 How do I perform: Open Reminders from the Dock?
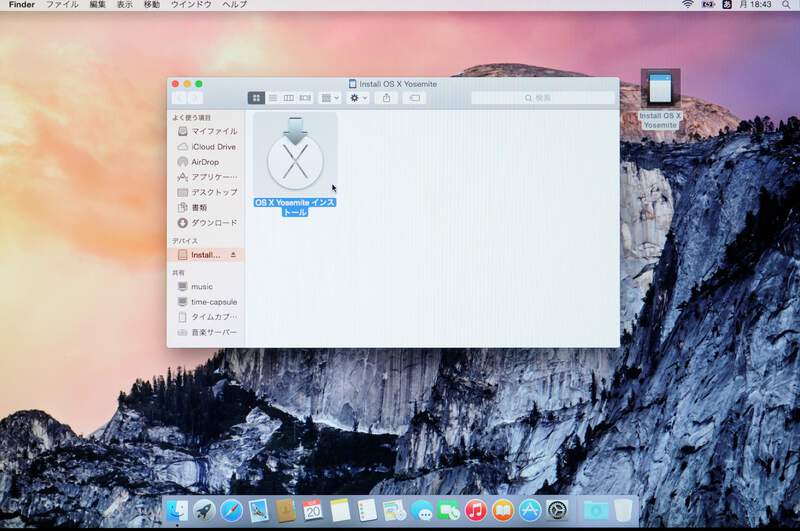pyautogui.click(x=367, y=510)
